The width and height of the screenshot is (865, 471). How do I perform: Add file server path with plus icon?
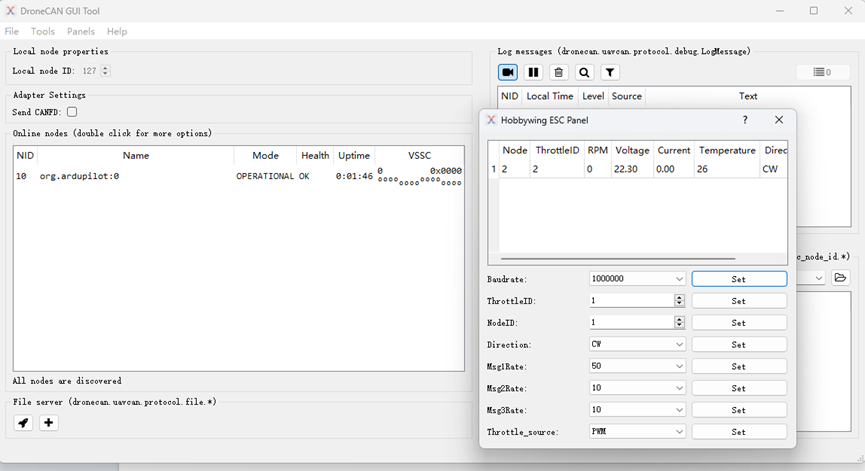tap(48, 423)
